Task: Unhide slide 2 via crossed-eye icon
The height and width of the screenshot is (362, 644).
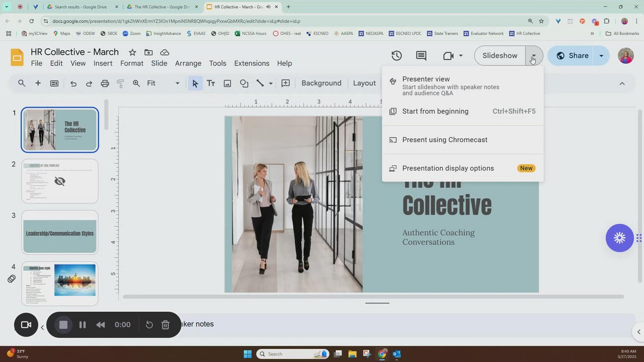Action: point(60,181)
